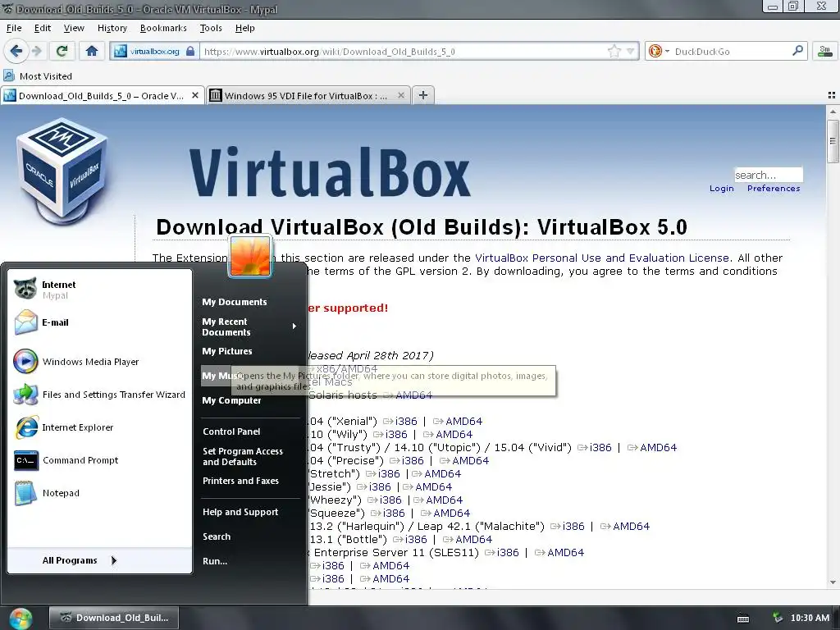This screenshot has width=840, height=630.
Task: Open Command Prompt
Action: click(x=100, y=460)
